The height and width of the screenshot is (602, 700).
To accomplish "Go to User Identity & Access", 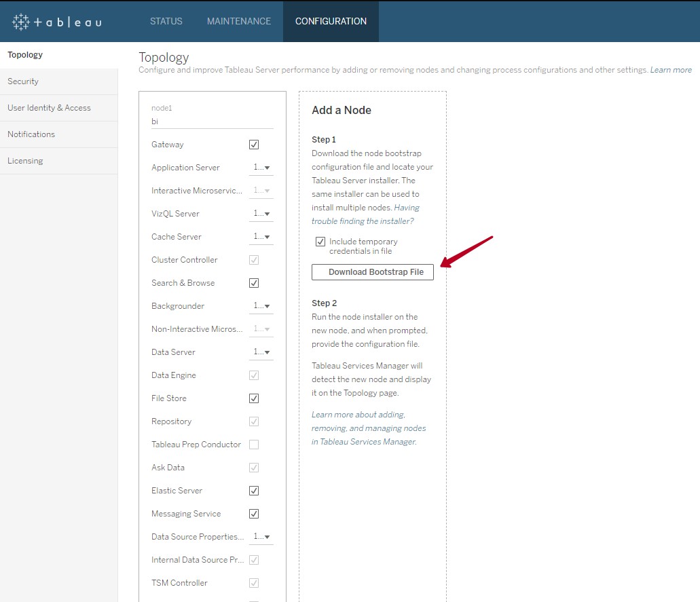I will tap(49, 108).
